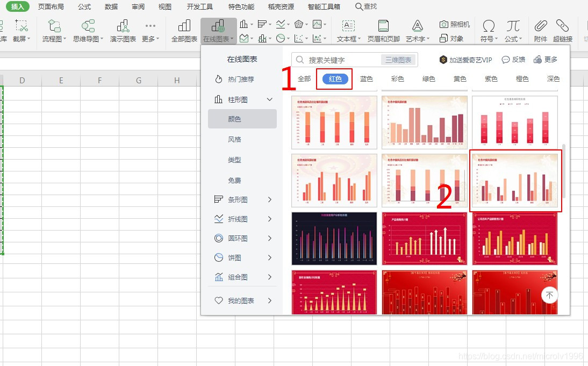Open the 页面布局 ribbon tab

pyautogui.click(x=51, y=6)
